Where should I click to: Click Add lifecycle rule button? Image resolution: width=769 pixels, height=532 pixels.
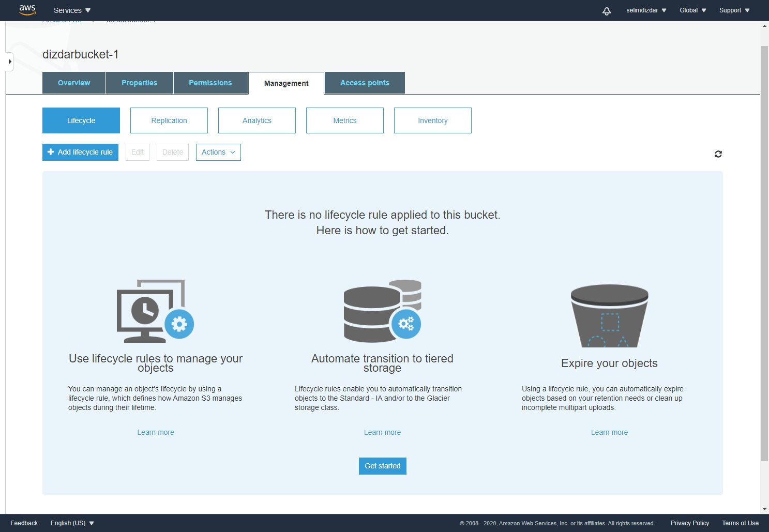pos(80,152)
